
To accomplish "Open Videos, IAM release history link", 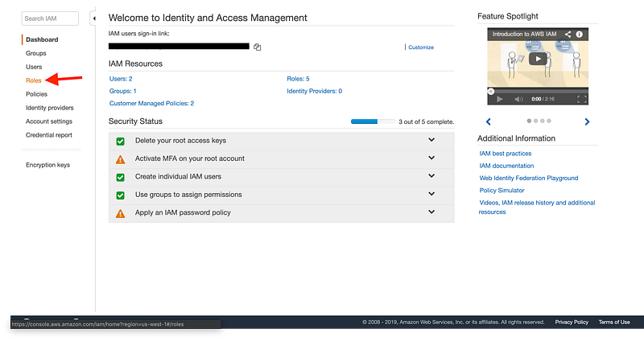I will coord(537,207).
